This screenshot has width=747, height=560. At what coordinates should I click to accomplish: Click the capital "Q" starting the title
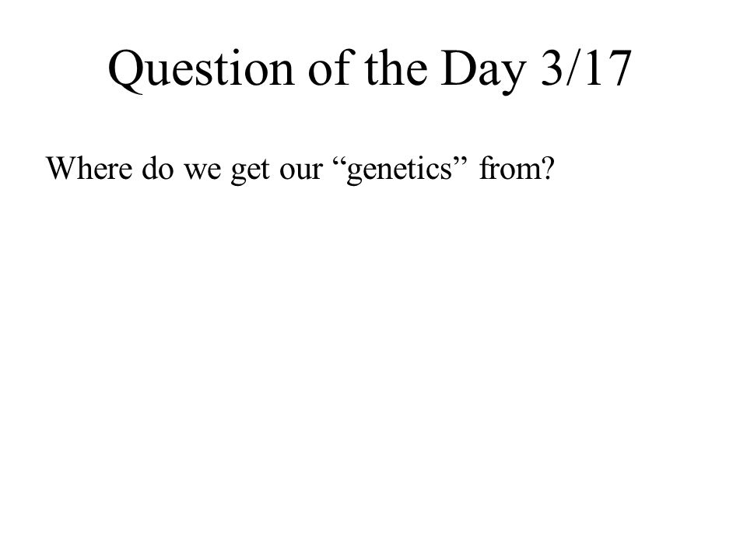tap(125, 72)
